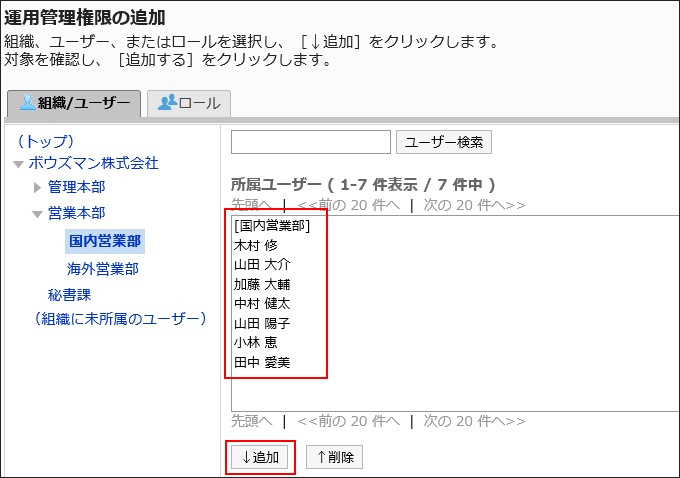Click top <<前の 20 件へ link

[348, 205]
